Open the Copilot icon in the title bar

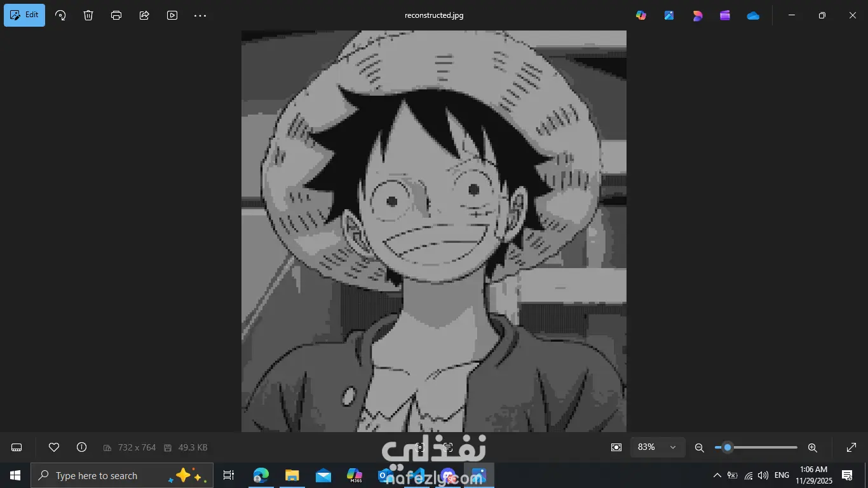coord(641,15)
